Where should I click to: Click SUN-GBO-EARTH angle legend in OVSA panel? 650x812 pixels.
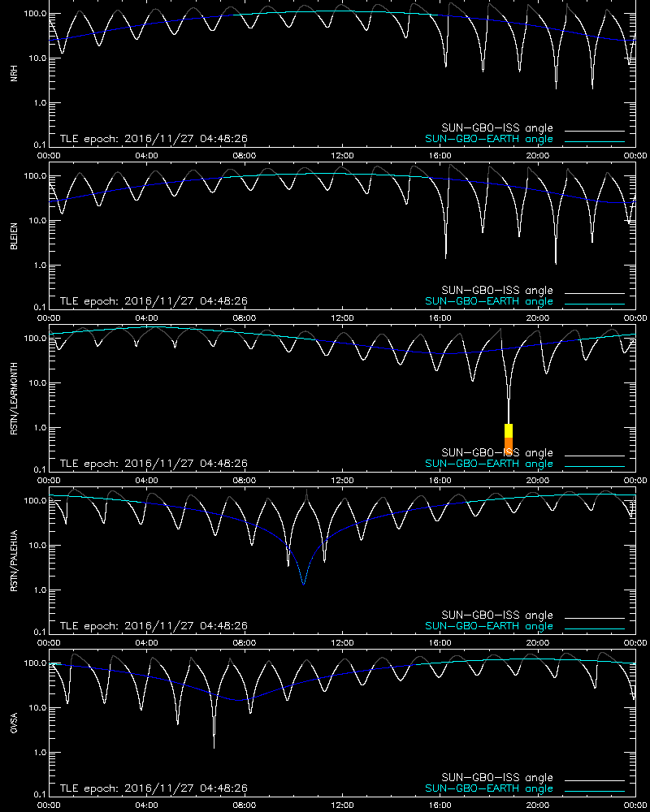tap(489, 788)
